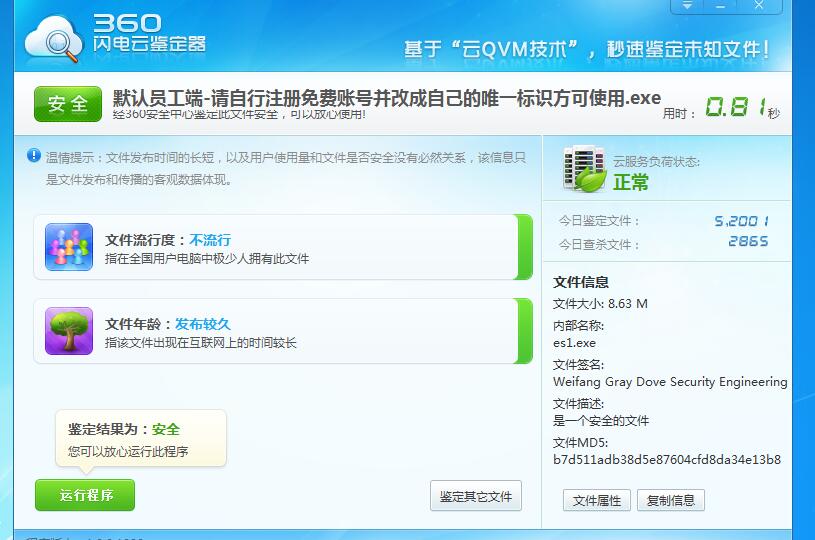
Task: Click the file age tree icon
Action: pos(69,331)
